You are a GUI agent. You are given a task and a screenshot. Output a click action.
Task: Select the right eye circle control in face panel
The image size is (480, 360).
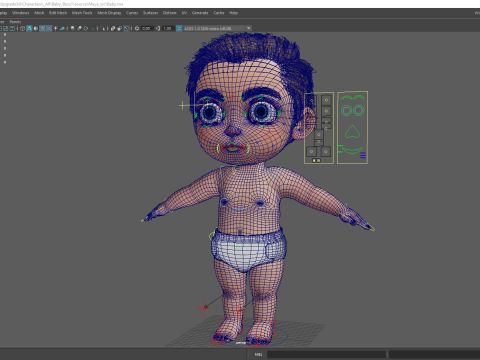(359, 110)
